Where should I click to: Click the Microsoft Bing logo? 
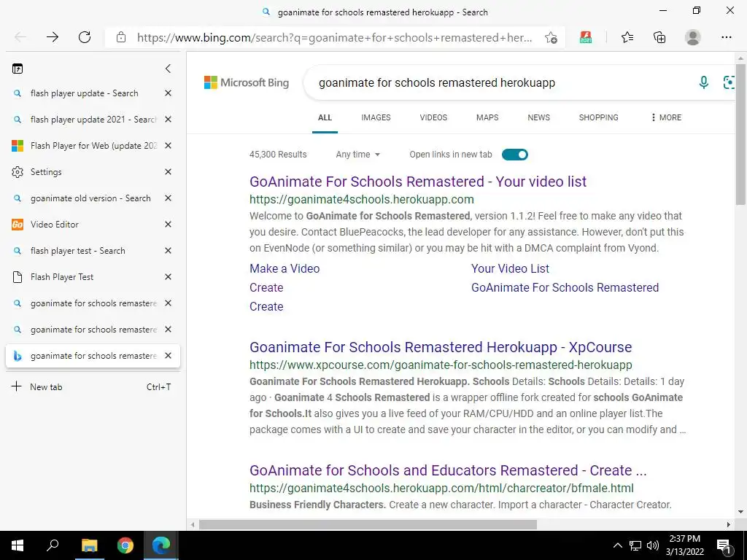pos(247,82)
